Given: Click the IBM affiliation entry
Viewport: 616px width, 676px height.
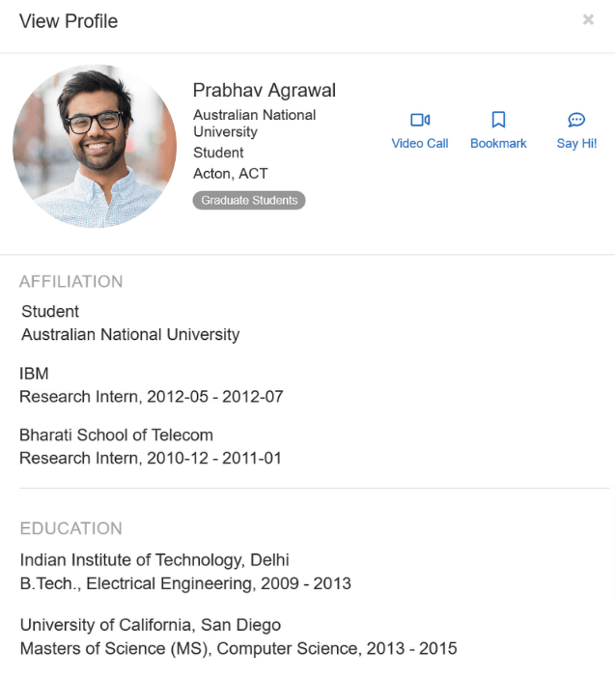Looking at the screenshot, I should [34, 374].
